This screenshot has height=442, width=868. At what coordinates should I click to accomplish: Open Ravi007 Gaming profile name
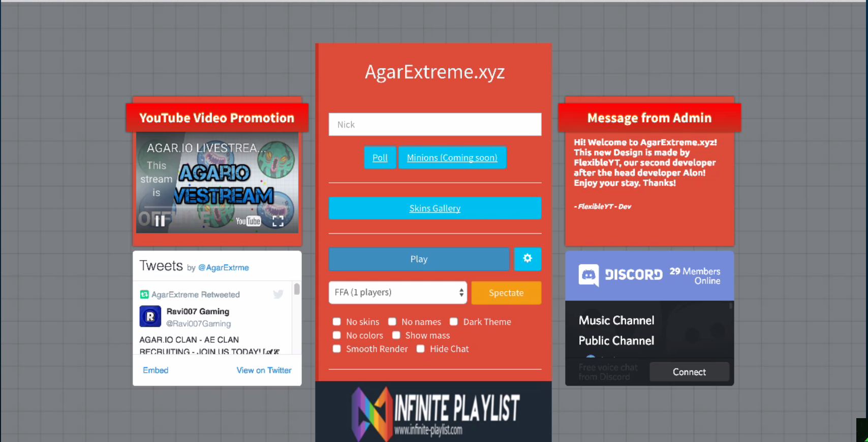[x=198, y=311]
